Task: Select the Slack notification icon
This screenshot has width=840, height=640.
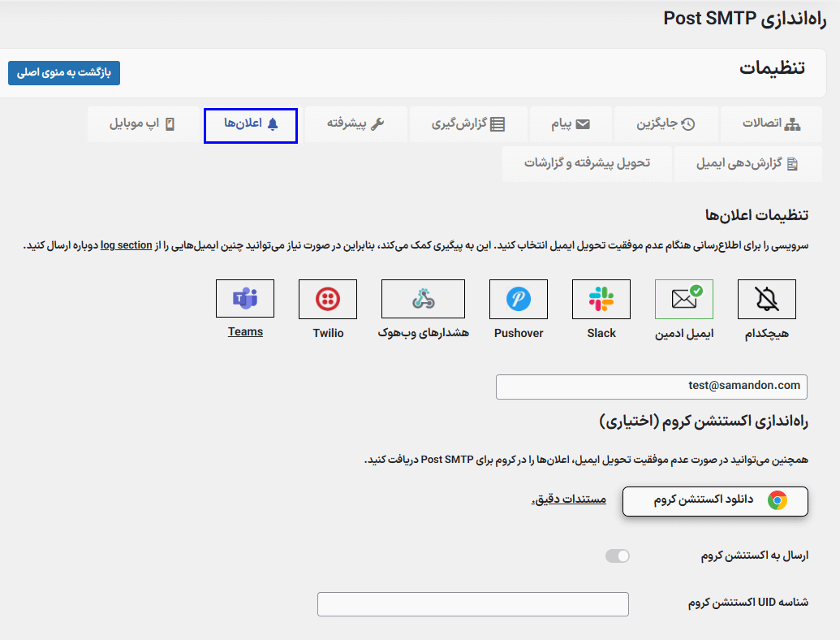Action: click(601, 298)
